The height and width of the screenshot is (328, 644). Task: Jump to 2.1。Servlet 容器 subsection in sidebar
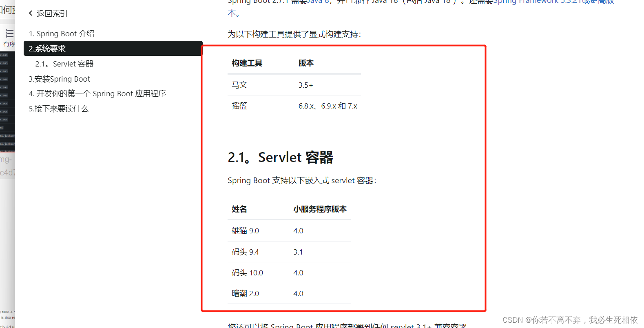coord(64,64)
